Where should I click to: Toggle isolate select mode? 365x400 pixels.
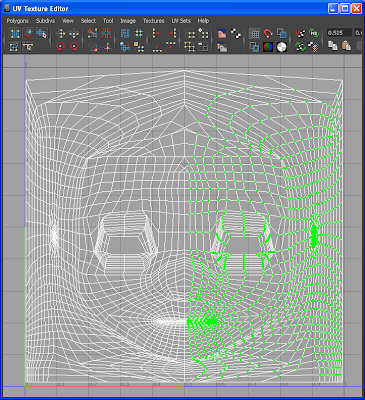pyautogui.click(x=190, y=34)
